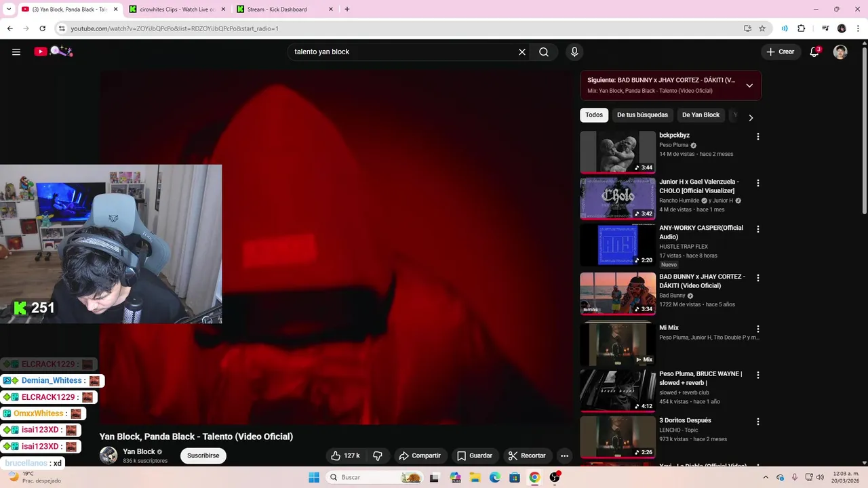The width and height of the screenshot is (868, 488).
Task: Open options menu for BAD BUNNY DÁKITI
Action: tap(758, 278)
